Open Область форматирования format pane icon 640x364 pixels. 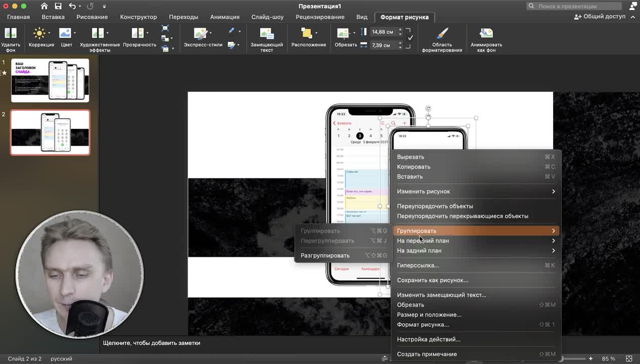coord(442,33)
